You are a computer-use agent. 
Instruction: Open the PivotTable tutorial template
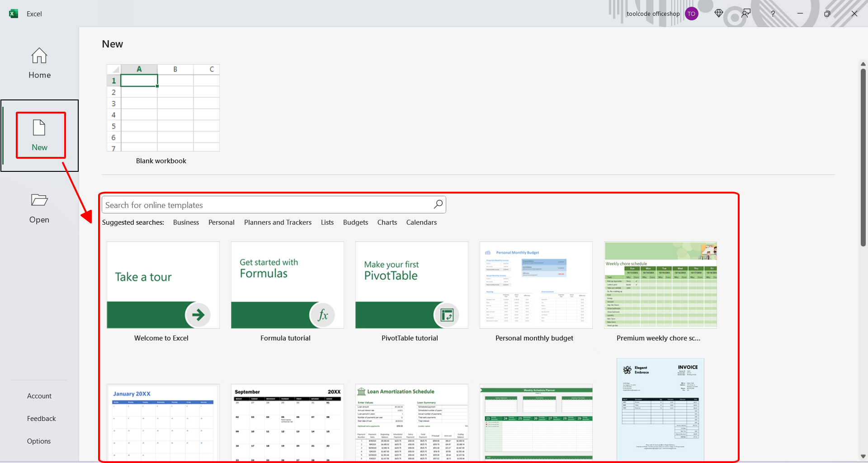point(412,285)
